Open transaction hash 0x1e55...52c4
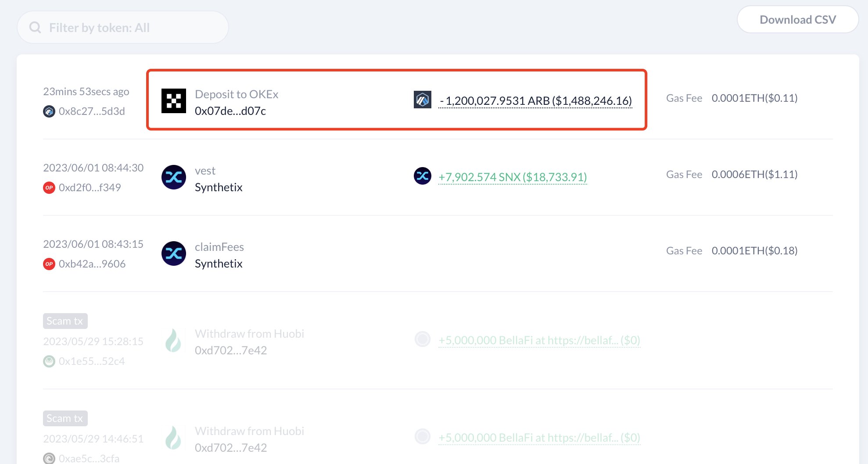 92,361
